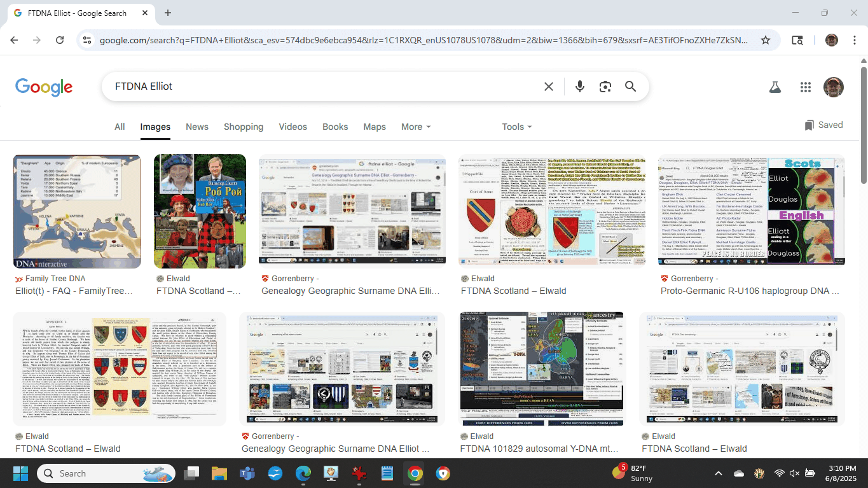Image resolution: width=868 pixels, height=488 pixels.
Task: Clear the search box with the X icon
Action: (x=549, y=87)
